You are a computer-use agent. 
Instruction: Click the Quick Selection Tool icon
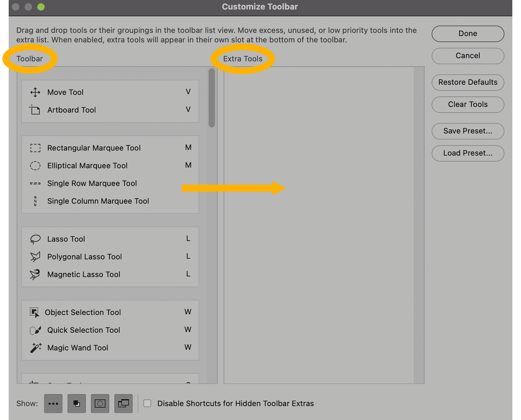click(35, 330)
